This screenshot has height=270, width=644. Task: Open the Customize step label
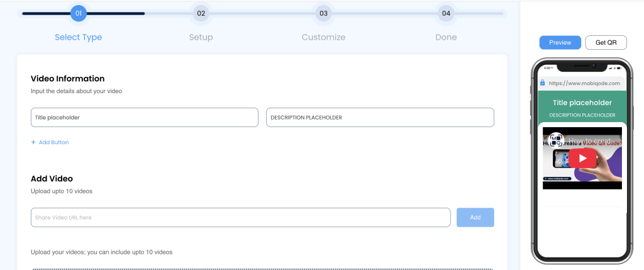point(323,37)
